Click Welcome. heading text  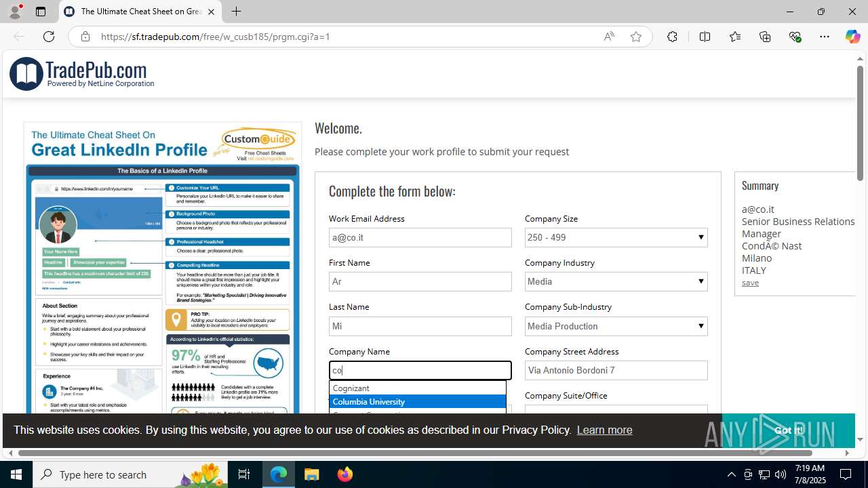tap(338, 128)
